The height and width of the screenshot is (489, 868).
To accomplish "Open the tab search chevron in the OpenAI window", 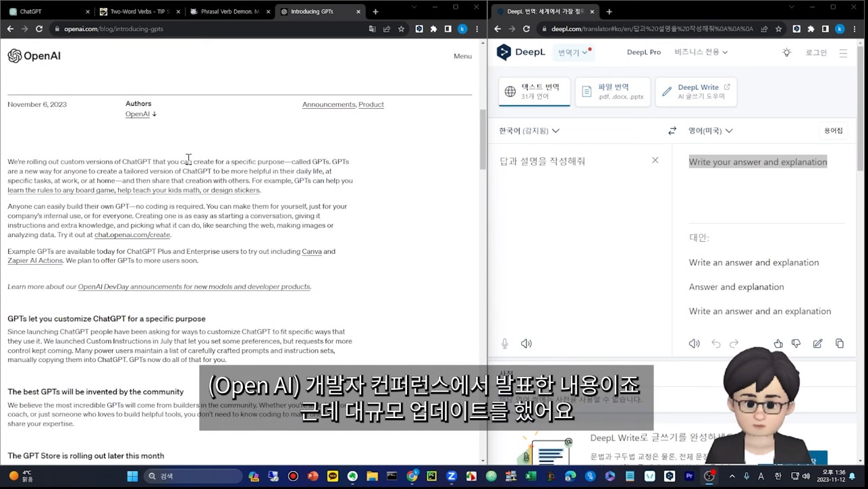I will point(415,7).
